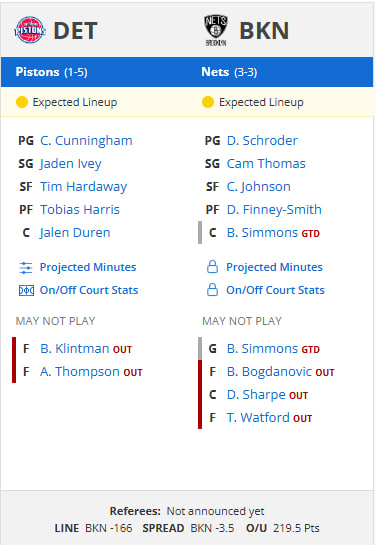Click the Pistons Projected Minutes sliders icon
379x545 pixels.
click(x=26, y=268)
